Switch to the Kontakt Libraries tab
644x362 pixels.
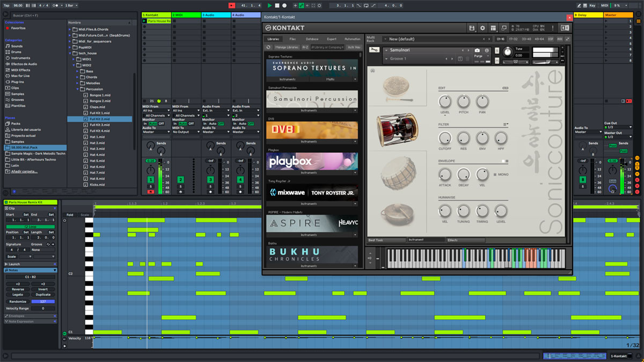click(x=274, y=39)
